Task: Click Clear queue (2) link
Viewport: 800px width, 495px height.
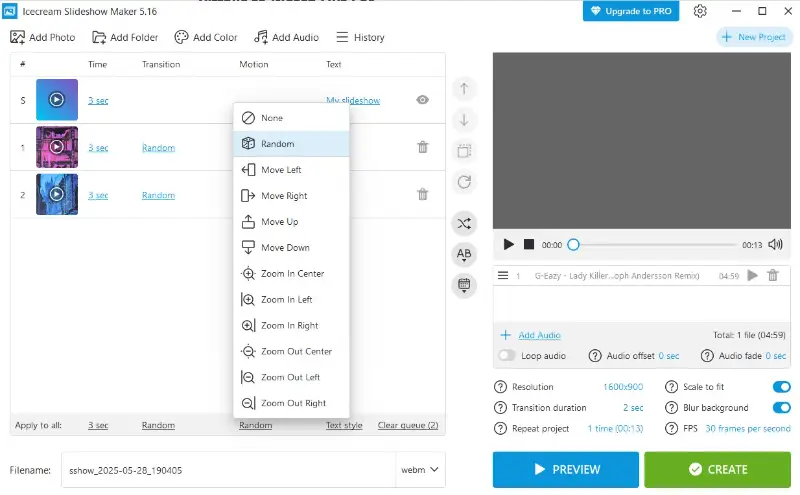Action: (x=408, y=425)
